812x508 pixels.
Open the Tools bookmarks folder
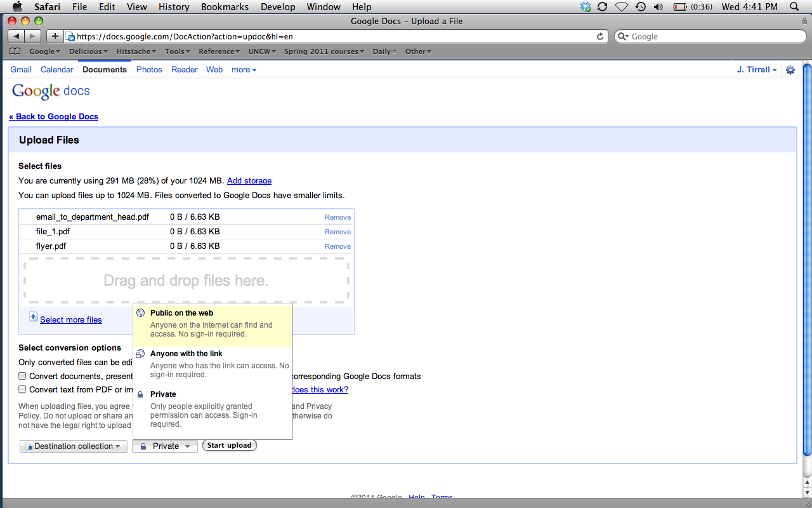pos(177,51)
